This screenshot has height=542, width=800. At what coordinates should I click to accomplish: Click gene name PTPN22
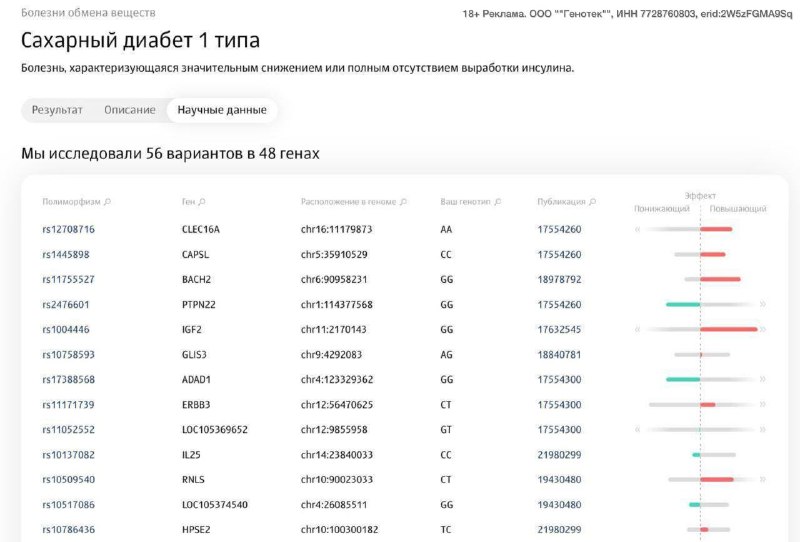tap(198, 305)
